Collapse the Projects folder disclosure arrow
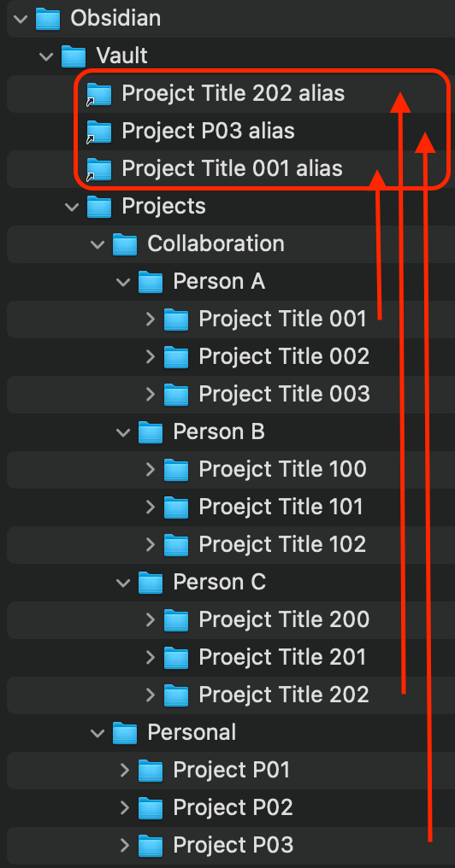This screenshot has width=455, height=868. click(72, 207)
